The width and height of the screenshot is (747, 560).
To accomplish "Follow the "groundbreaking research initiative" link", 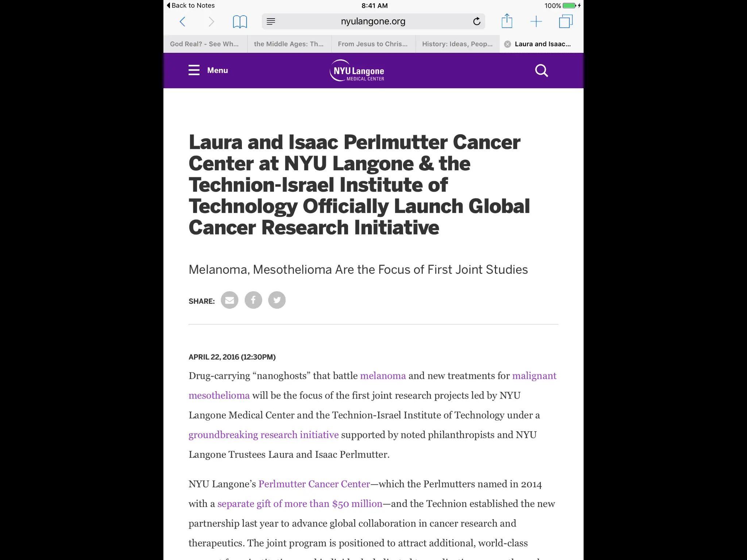I will click(263, 435).
